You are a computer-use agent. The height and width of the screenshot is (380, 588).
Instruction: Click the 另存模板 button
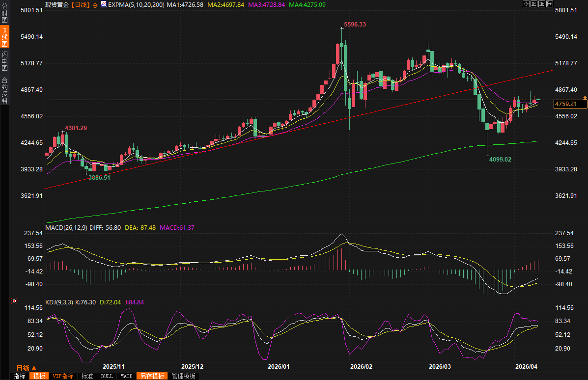pos(151,376)
